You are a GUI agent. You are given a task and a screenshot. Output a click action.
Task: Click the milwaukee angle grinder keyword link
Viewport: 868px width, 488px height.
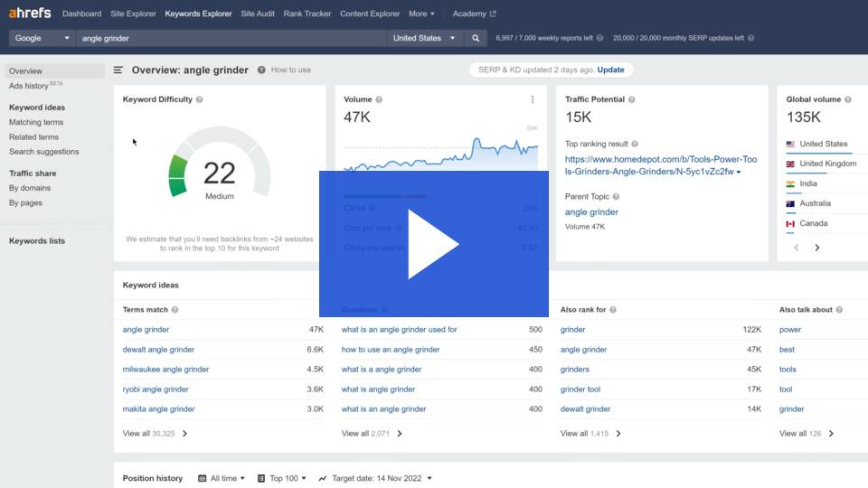point(165,370)
